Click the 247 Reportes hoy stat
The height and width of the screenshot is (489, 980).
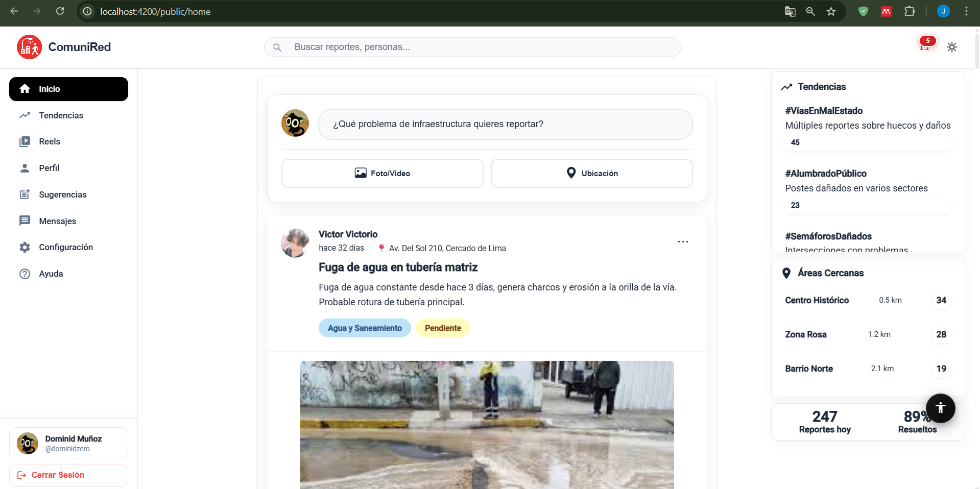tap(825, 422)
